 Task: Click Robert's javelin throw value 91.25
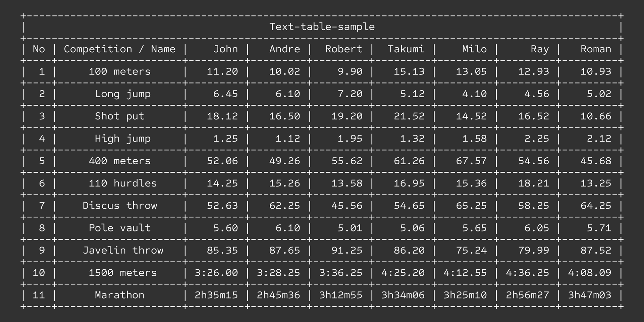pos(347,251)
